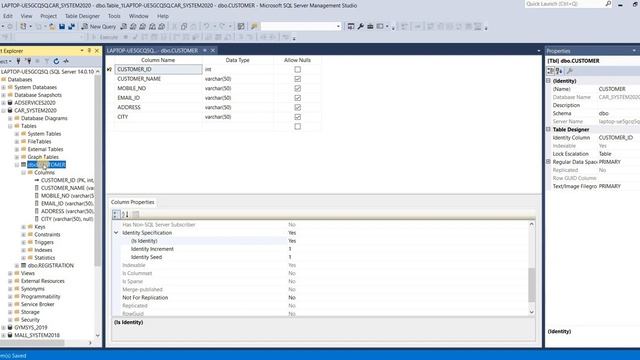Click Alphabetical icon in Properties panel
Viewport: 640px width, 360px height.
coord(559,71)
